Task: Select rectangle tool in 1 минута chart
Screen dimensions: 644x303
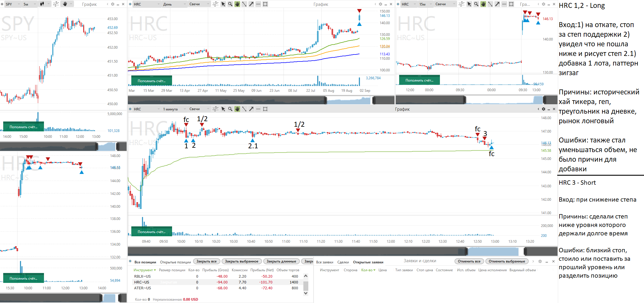Action: point(265,109)
